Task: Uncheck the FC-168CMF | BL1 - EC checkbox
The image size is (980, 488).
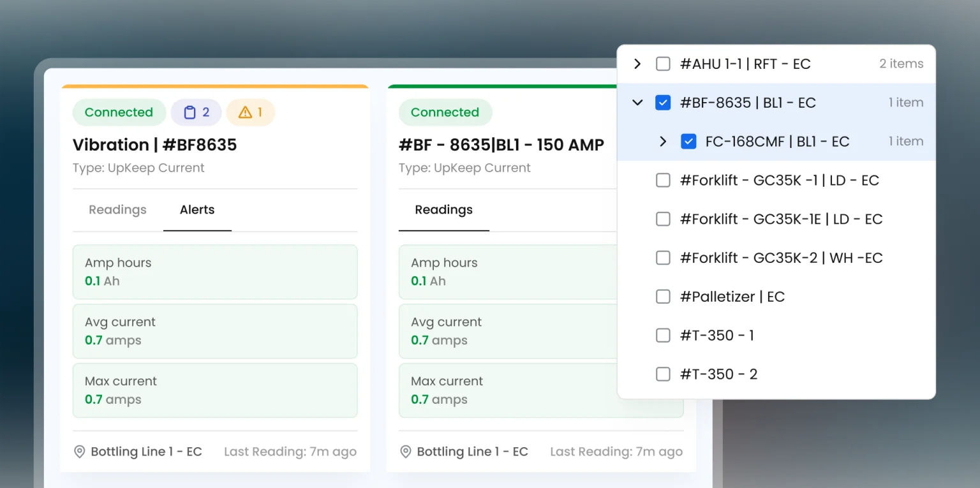Action: pyautogui.click(x=688, y=142)
